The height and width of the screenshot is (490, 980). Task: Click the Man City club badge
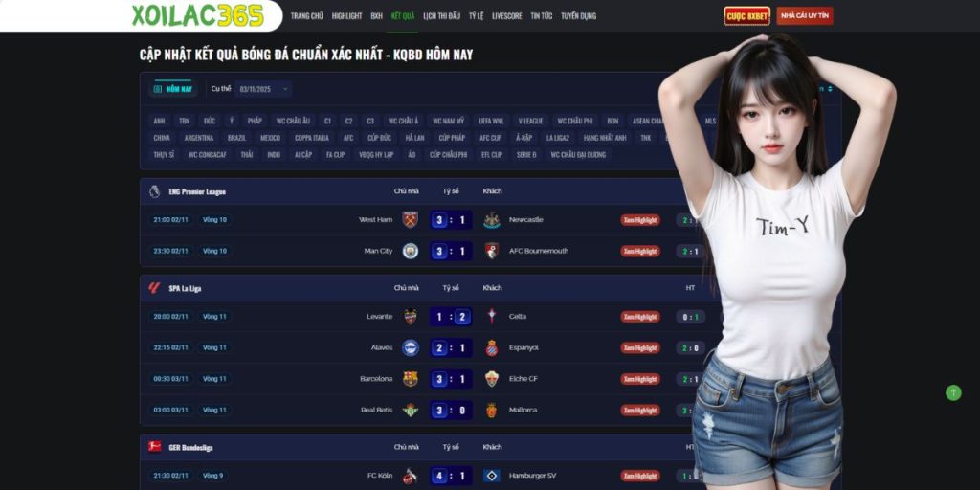tap(410, 251)
